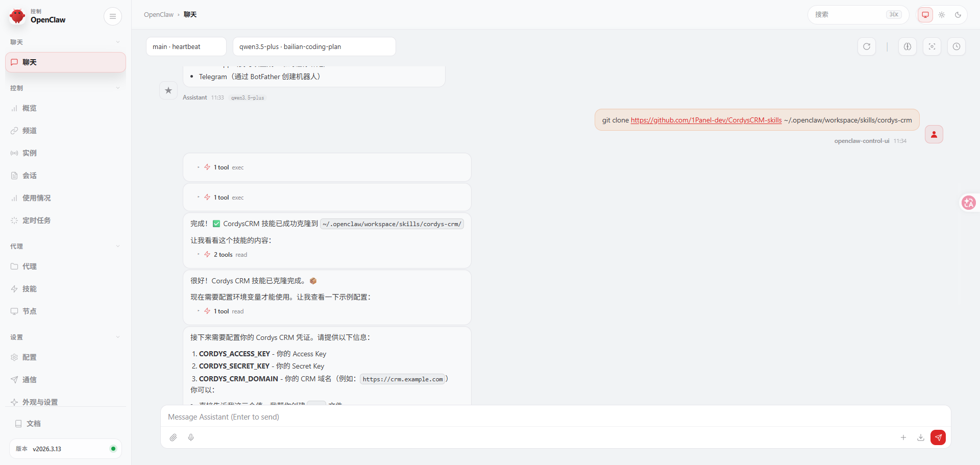Switch to dark mode with the moon toggle
The image size is (980, 465).
coord(959,15)
